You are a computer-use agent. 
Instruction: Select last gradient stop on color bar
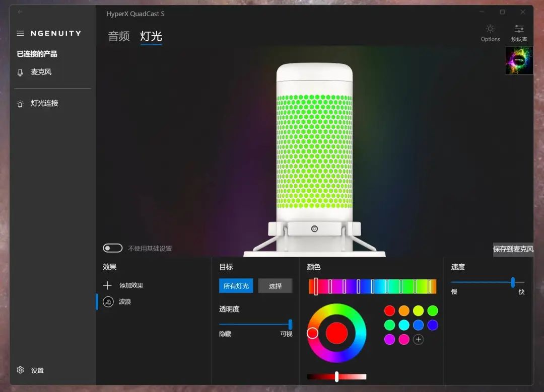(429, 287)
